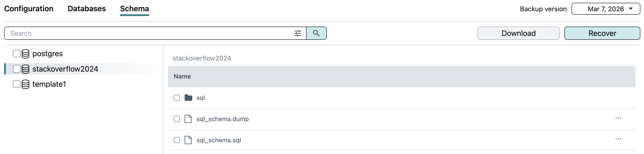644x154 pixels.
Task: Click the template1 database icon
Action: click(x=25, y=84)
